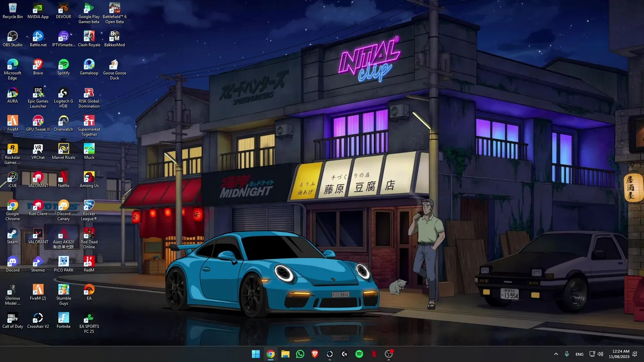Launch the PICO PARK desktop shortcut
This screenshot has width=644, height=362.
click(63, 264)
